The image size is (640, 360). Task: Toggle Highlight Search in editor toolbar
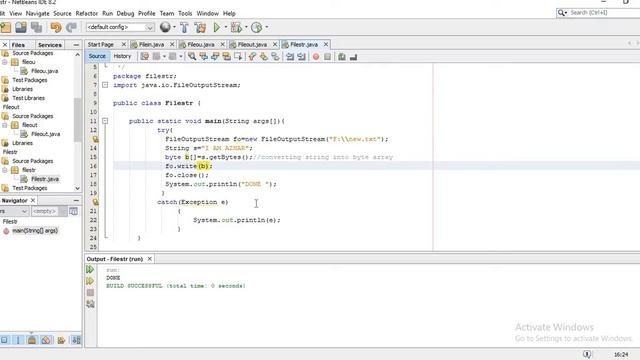pos(226,57)
